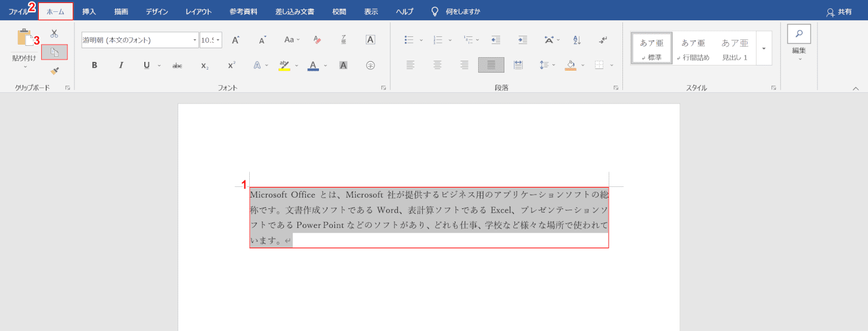The height and width of the screenshot is (331, 868).
Task: Expand borders dropdown arrow
Action: click(x=612, y=65)
